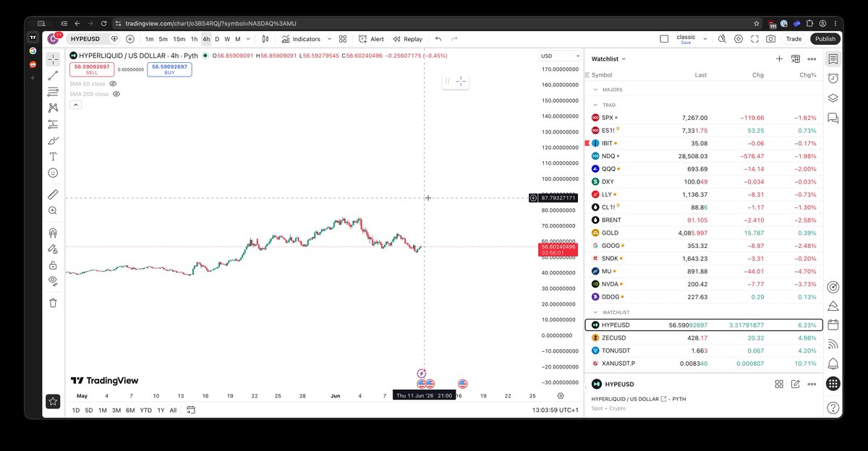Toggle visibility of SMA 200 close
Image resolution: width=868 pixels, height=451 pixels.
pyautogui.click(x=116, y=94)
